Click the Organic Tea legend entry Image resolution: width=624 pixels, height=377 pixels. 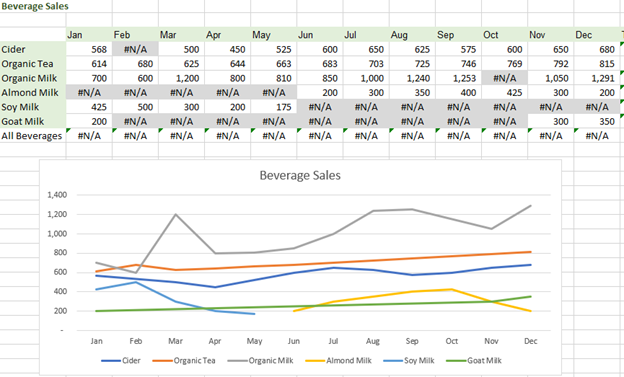tap(184, 360)
